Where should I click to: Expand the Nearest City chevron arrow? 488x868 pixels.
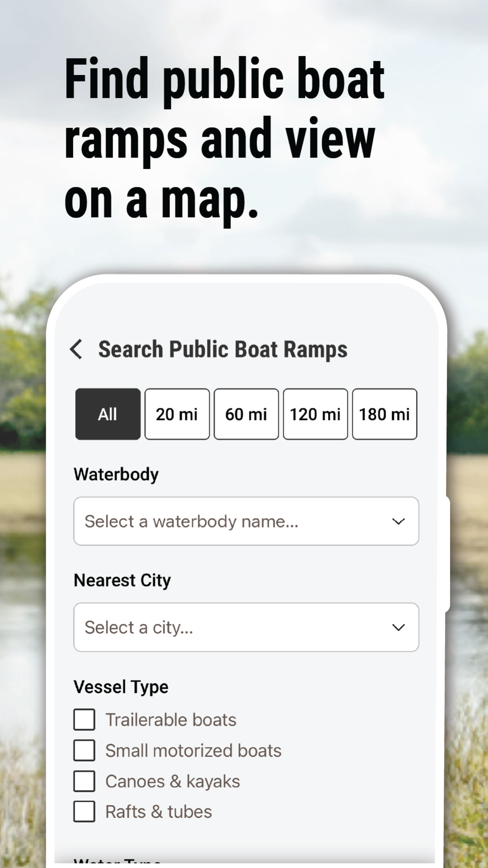(399, 627)
